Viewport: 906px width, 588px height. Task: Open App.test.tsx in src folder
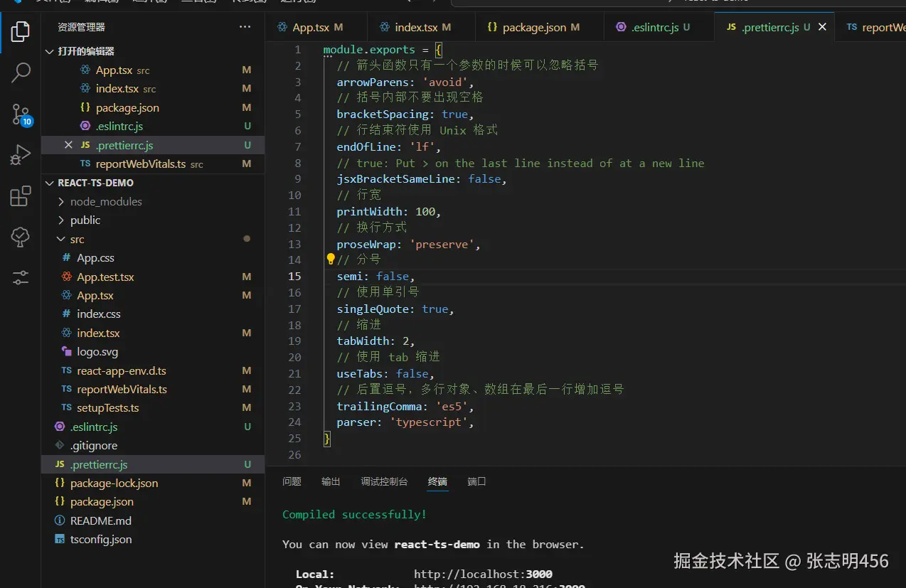(153, 277)
